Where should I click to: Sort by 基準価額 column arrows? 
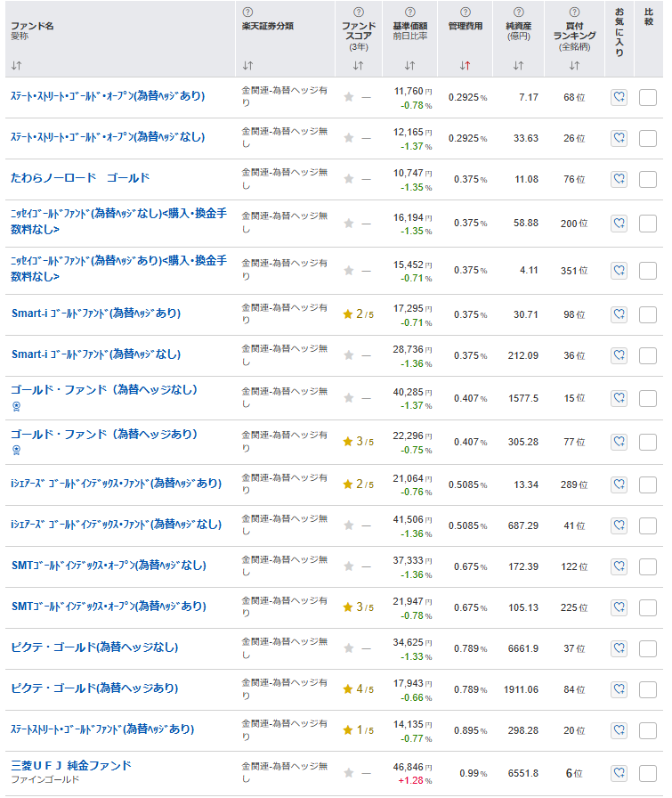(x=409, y=66)
